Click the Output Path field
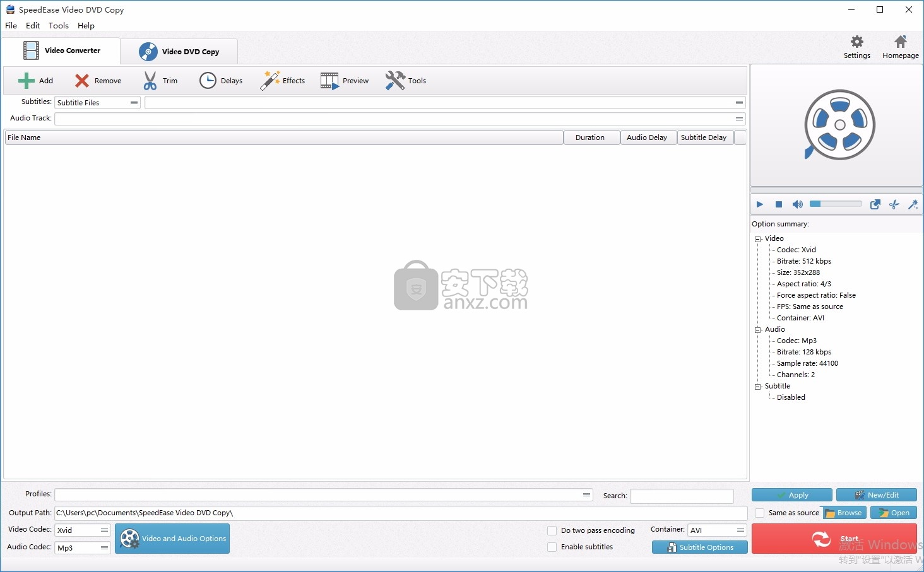Image resolution: width=924 pixels, height=572 pixels. click(401, 513)
